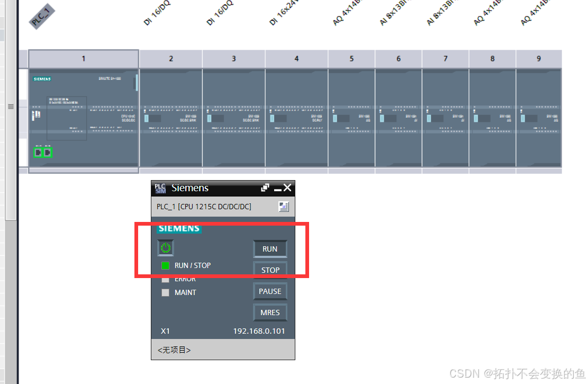
Task: Click slot header number 1
Action: tap(84, 59)
